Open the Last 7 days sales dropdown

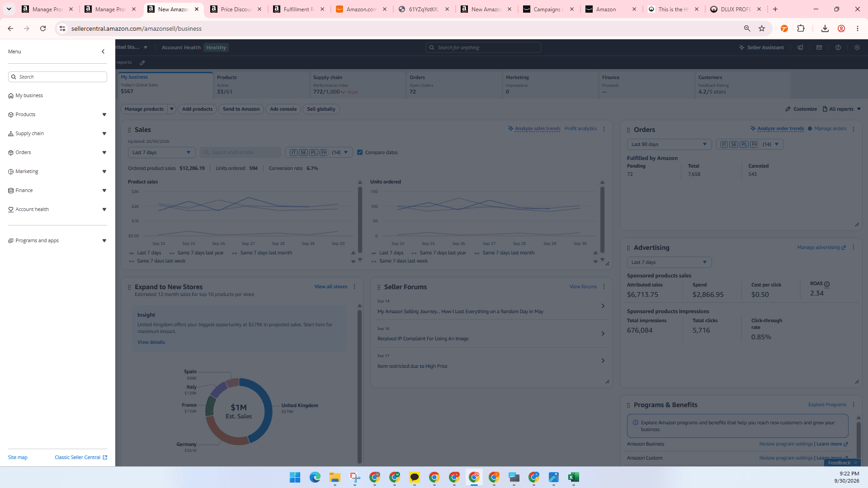pos(161,152)
